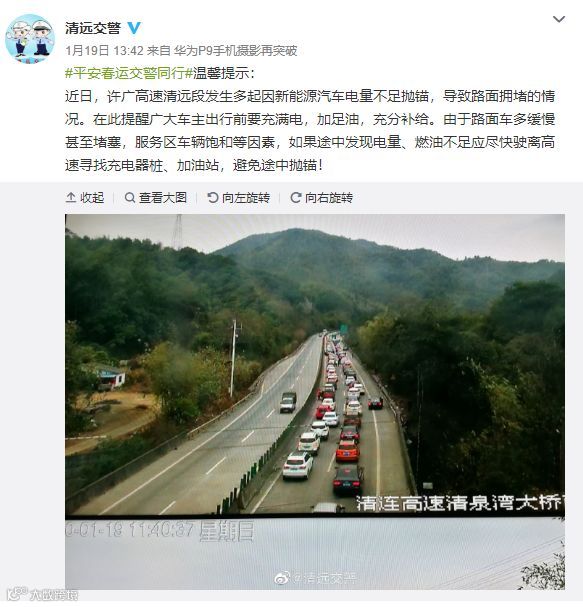Collapse the image using 收起
The height and width of the screenshot is (607, 583).
[85, 197]
